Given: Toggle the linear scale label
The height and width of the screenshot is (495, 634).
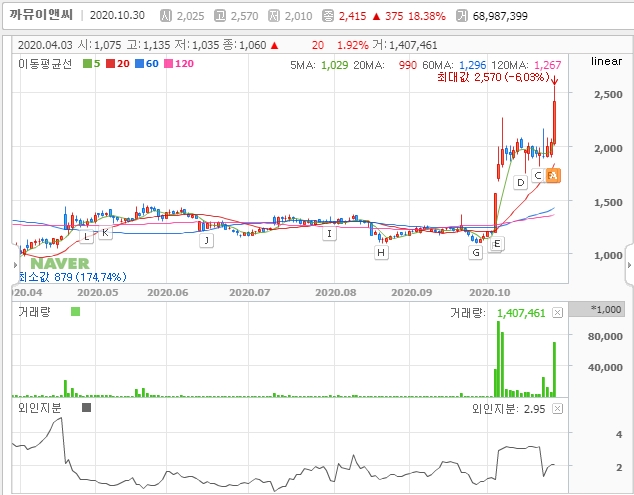Looking at the screenshot, I should click(x=606, y=61).
